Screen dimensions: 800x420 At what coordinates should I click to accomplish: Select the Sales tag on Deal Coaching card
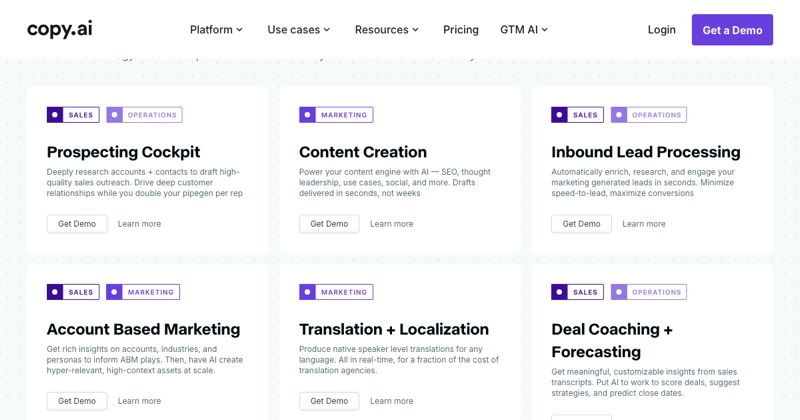[578, 292]
